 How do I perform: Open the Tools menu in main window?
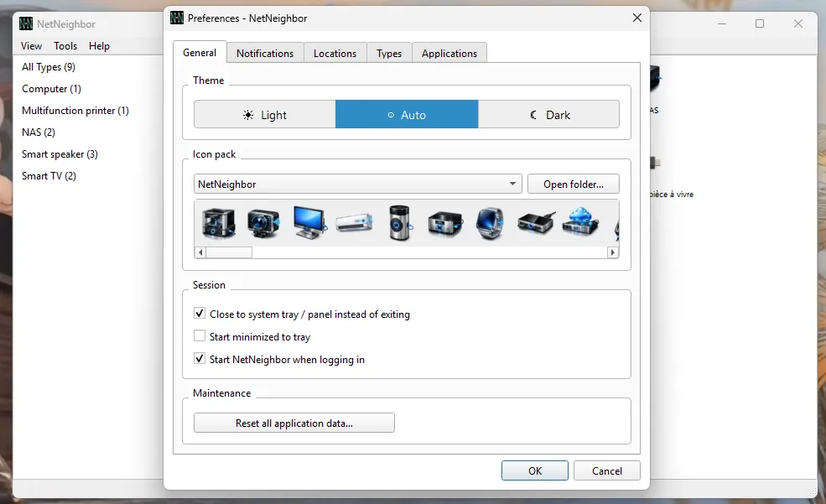coord(65,46)
